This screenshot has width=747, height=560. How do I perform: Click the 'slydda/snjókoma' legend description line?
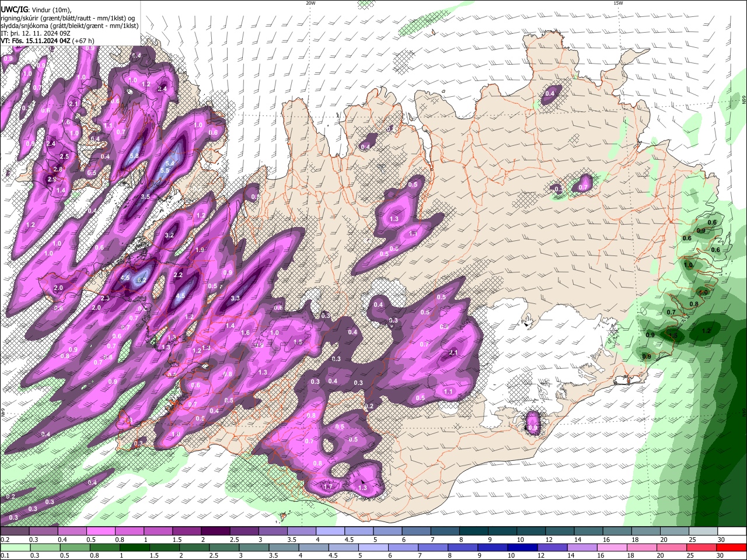pos(69,26)
